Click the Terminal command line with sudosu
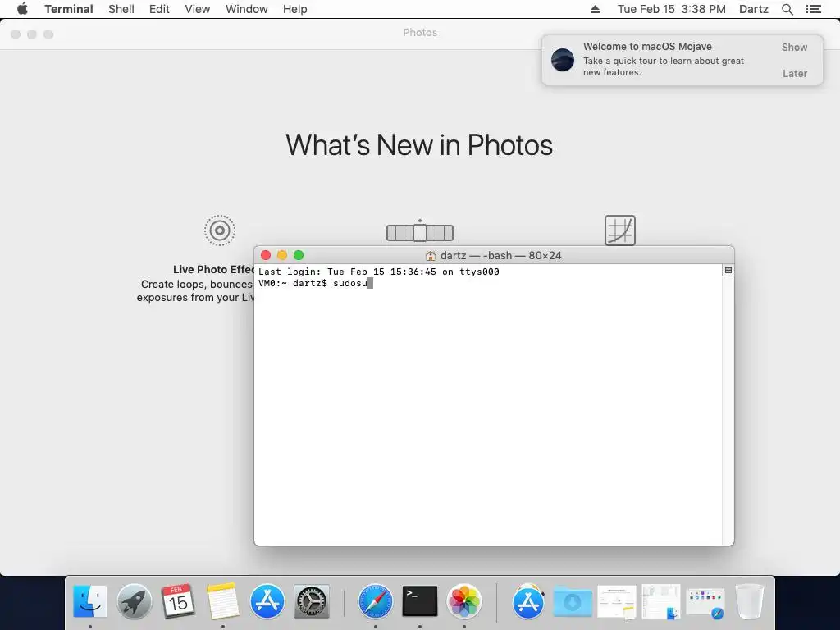 click(x=315, y=283)
